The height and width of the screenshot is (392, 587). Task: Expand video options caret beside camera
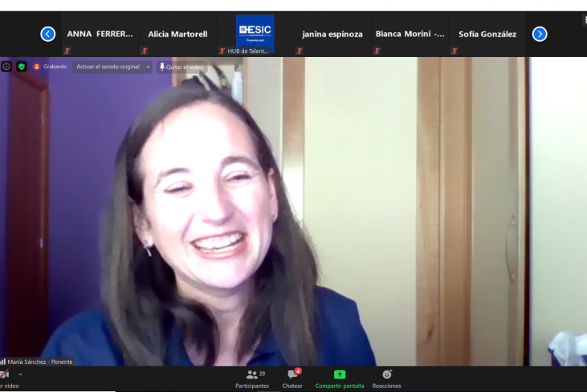pyautogui.click(x=20, y=374)
